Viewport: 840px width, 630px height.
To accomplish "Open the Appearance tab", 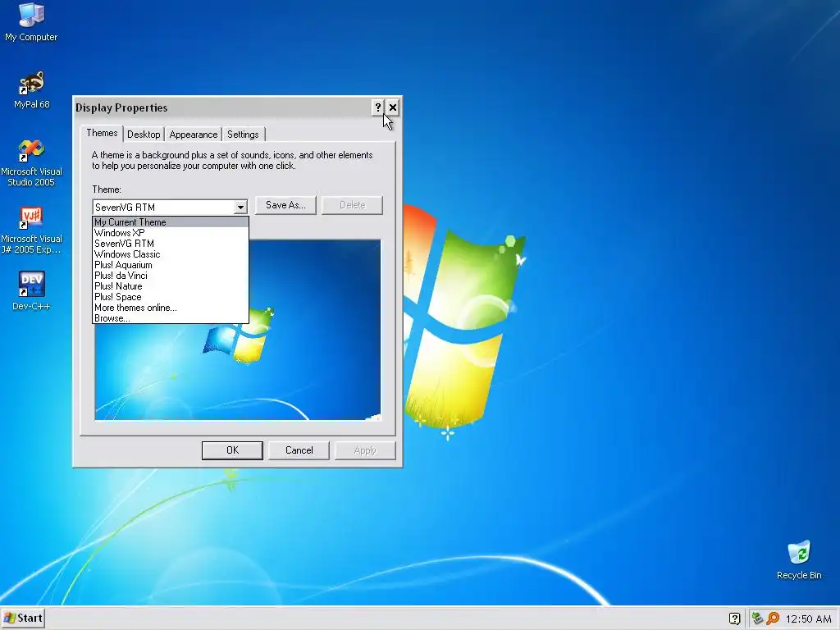I will (x=194, y=135).
